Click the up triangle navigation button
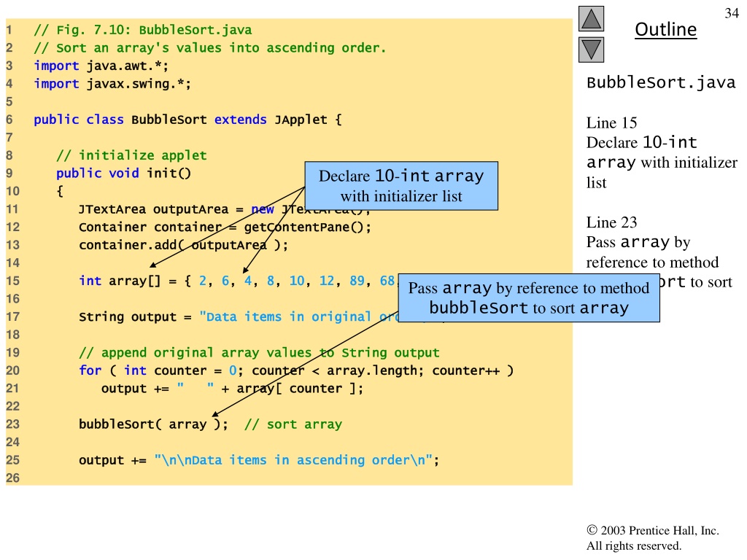This screenshot has height=560, width=747. click(x=591, y=18)
